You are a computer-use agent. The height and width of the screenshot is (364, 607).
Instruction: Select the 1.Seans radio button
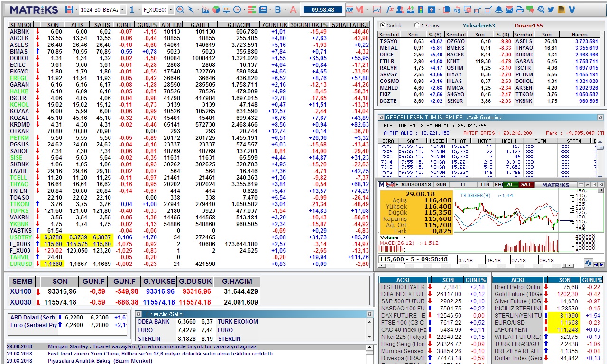click(417, 26)
